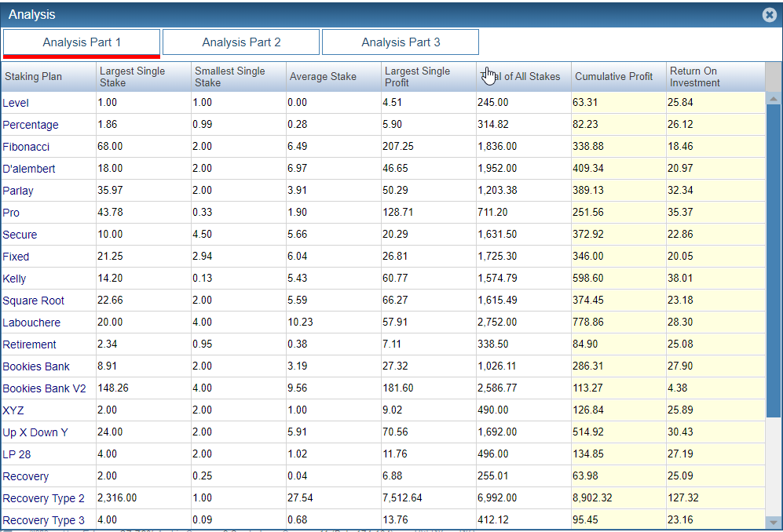
Task: Sort by Largest Single Profit column
Action: pos(417,77)
